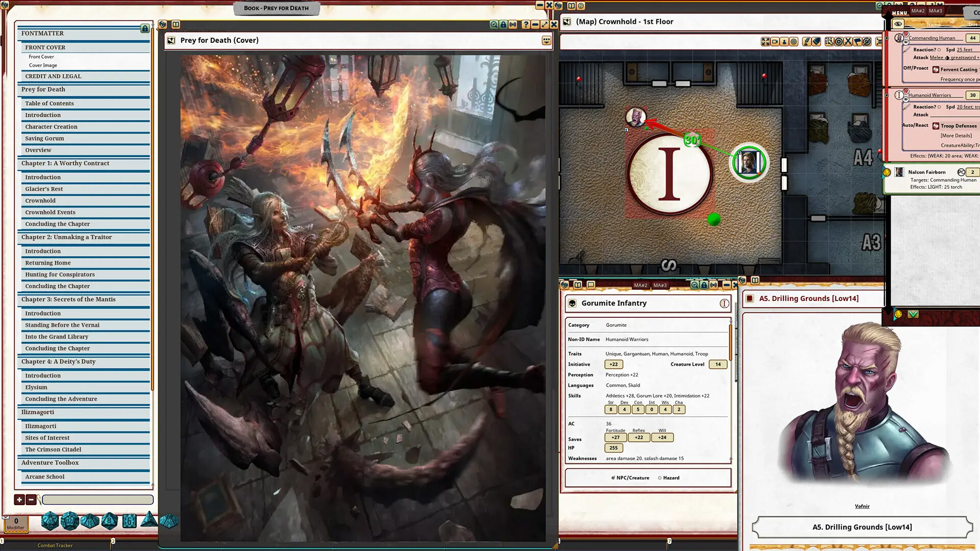
Task: Open the Vofnir character link
Action: [862, 506]
